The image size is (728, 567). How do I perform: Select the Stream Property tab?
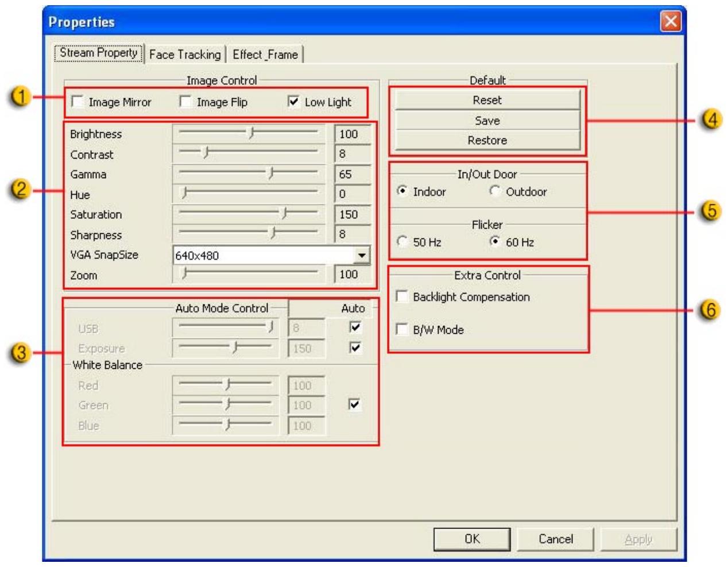coord(99,53)
